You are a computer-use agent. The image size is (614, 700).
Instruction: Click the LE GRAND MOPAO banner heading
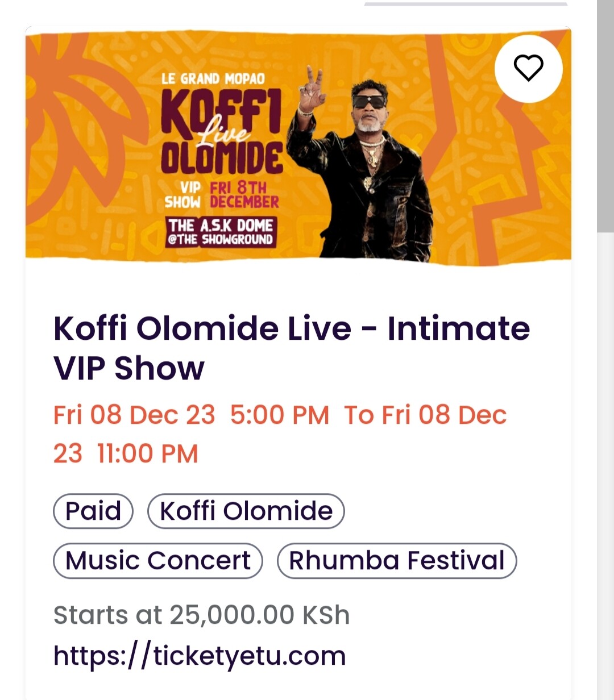tap(213, 78)
